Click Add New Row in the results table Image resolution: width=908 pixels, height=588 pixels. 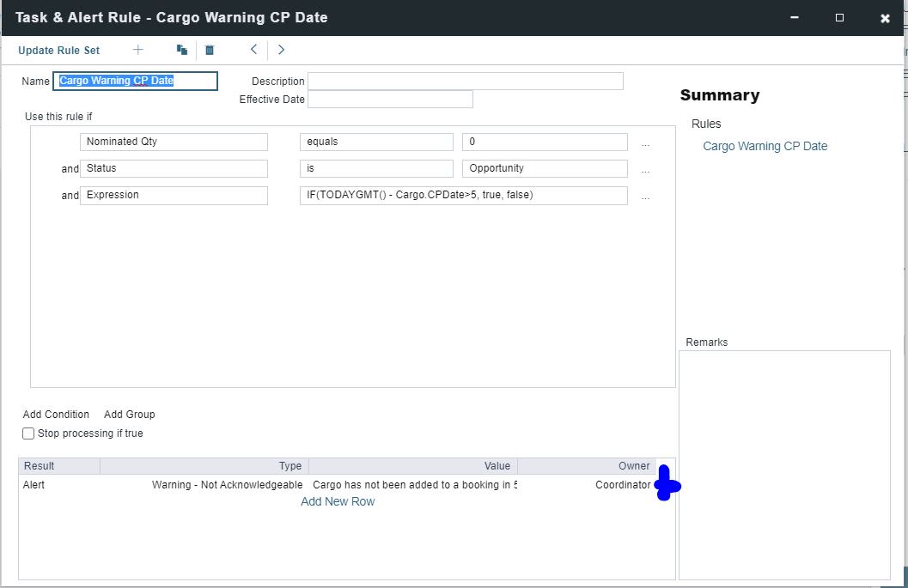pyautogui.click(x=338, y=500)
